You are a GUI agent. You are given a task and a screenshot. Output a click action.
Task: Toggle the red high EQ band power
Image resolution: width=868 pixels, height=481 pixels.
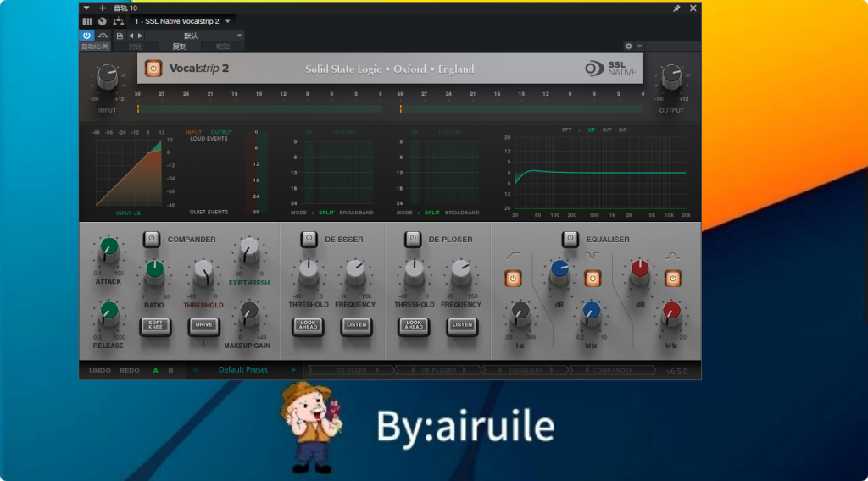672,279
